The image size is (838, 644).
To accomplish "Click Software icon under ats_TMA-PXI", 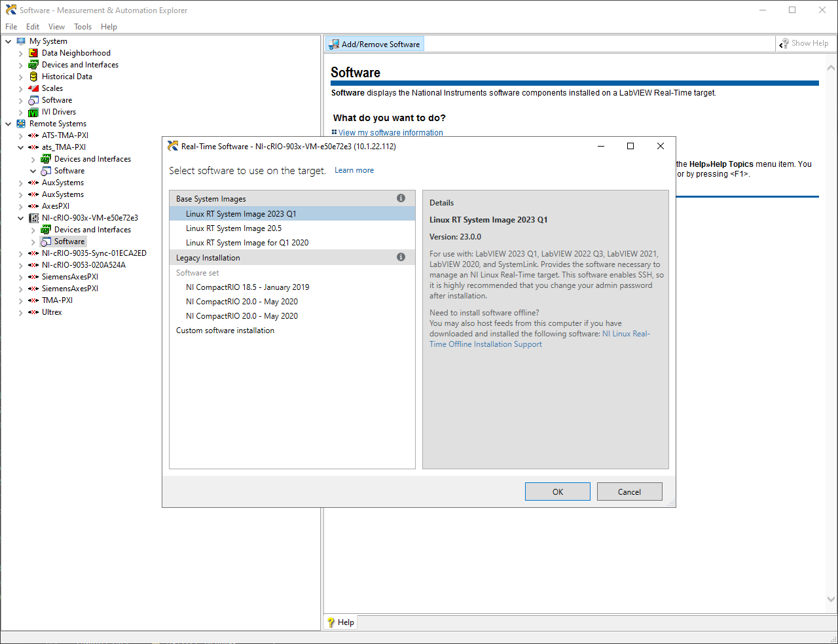I will [46, 171].
